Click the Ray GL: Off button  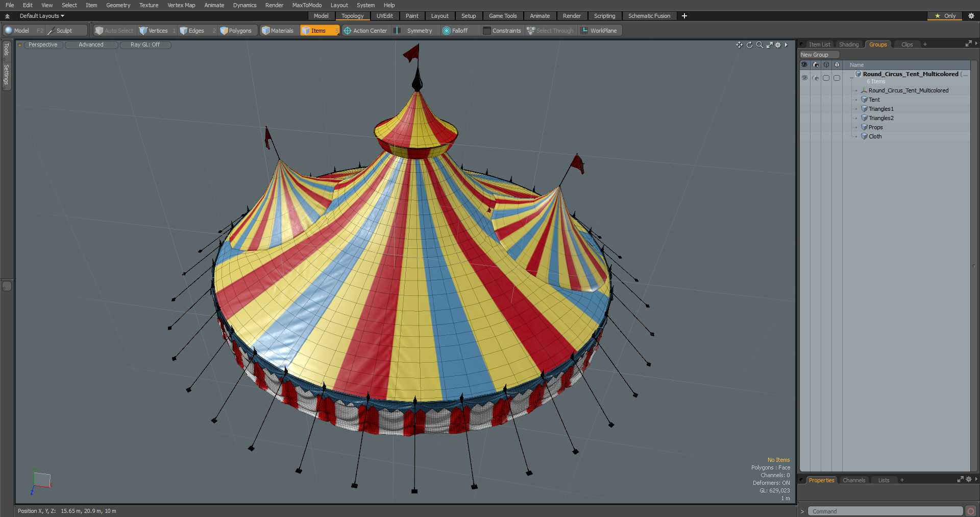[145, 45]
